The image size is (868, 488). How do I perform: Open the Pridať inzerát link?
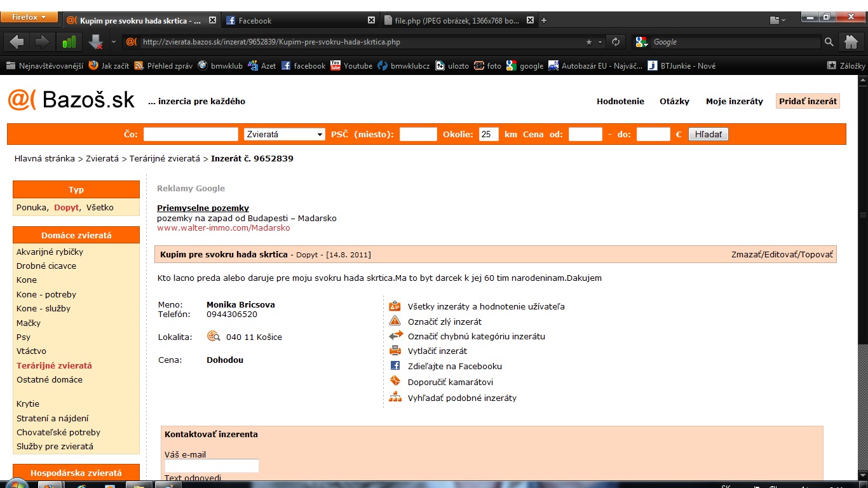[x=808, y=101]
